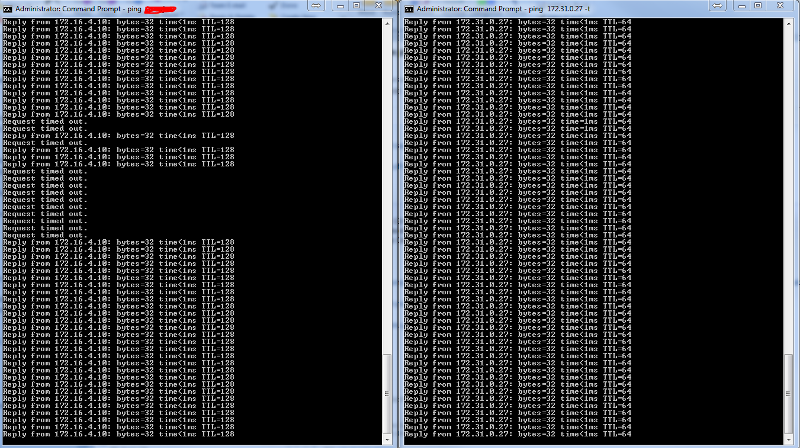Click the last 'Request timed out.' line
Viewport: 800px width, 448px height.
45,235
